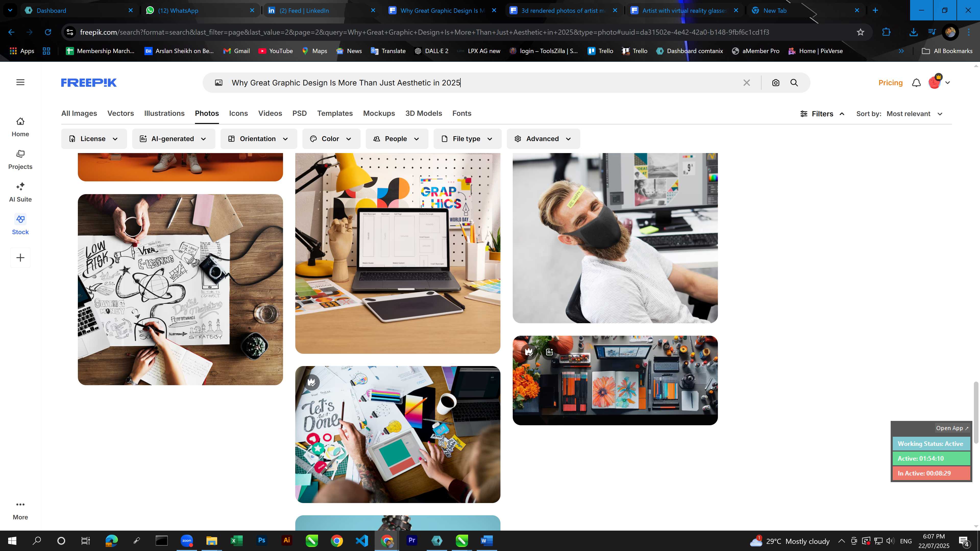Search by image with camera icon
Image resolution: width=980 pixels, height=551 pixels.
coord(776,82)
